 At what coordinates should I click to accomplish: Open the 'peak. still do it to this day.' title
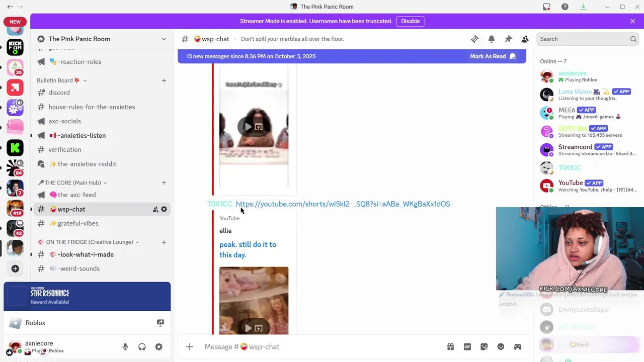pyautogui.click(x=248, y=249)
